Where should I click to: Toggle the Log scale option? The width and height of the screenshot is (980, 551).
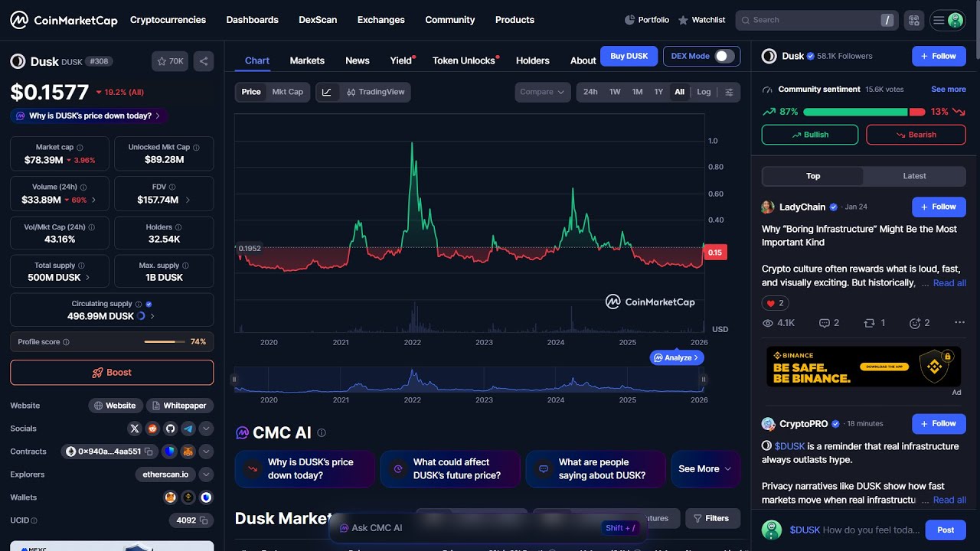point(704,92)
